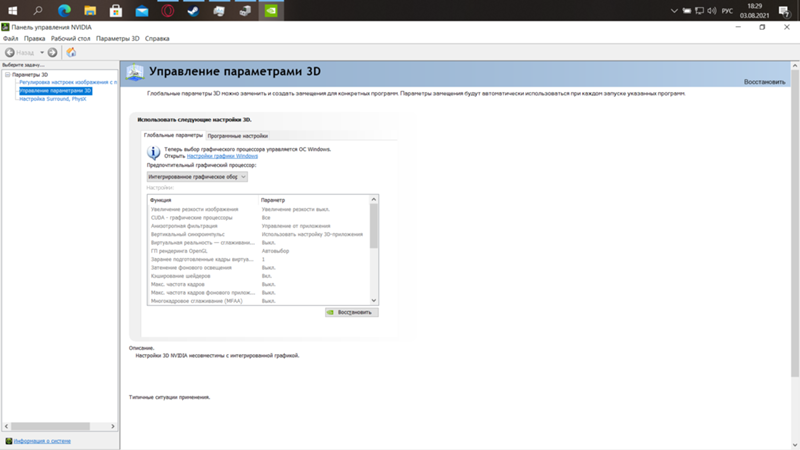Click the left pane scroll left arrow
The width and height of the screenshot is (800, 450).
click(7, 426)
